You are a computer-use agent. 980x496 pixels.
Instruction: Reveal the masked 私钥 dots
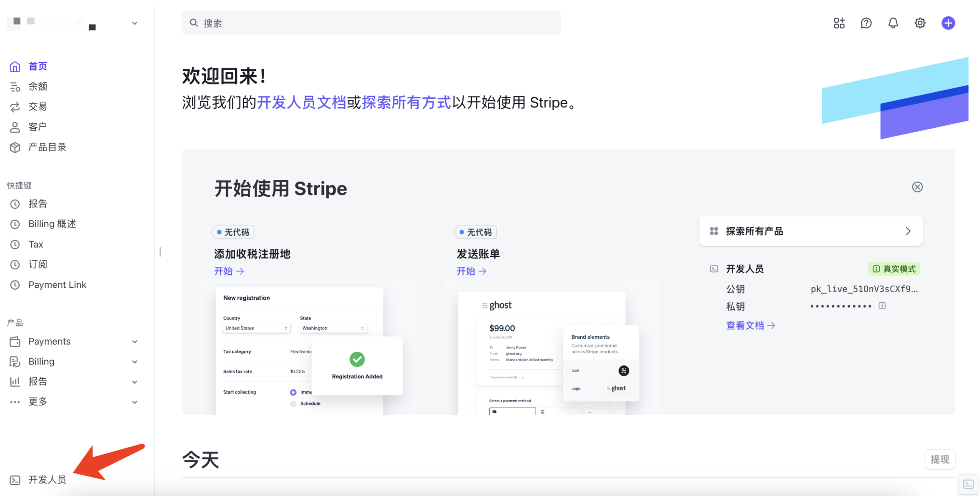click(841, 306)
